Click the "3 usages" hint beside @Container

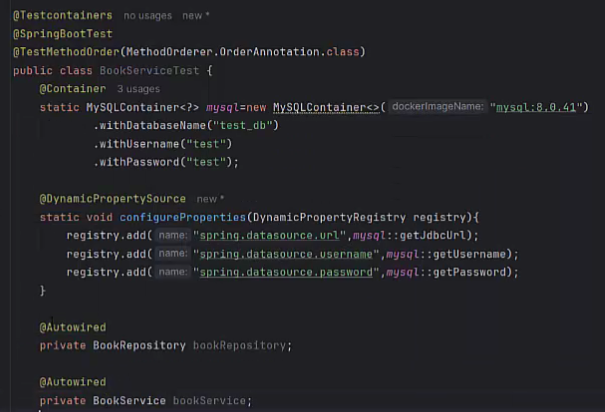(x=139, y=89)
